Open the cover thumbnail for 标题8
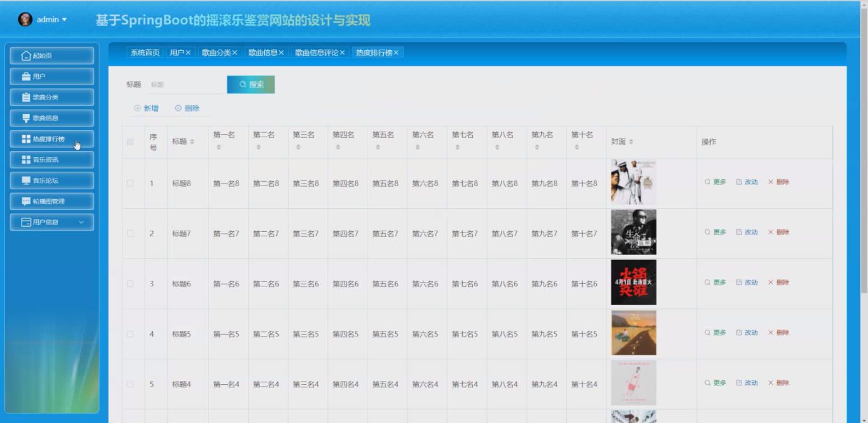The width and height of the screenshot is (868, 423). 634,182
